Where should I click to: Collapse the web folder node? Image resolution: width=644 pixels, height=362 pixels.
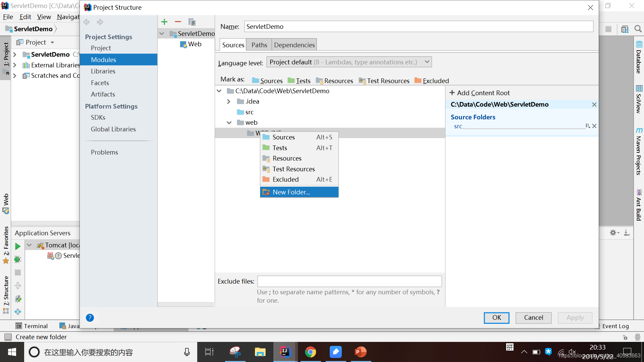pyautogui.click(x=229, y=123)
